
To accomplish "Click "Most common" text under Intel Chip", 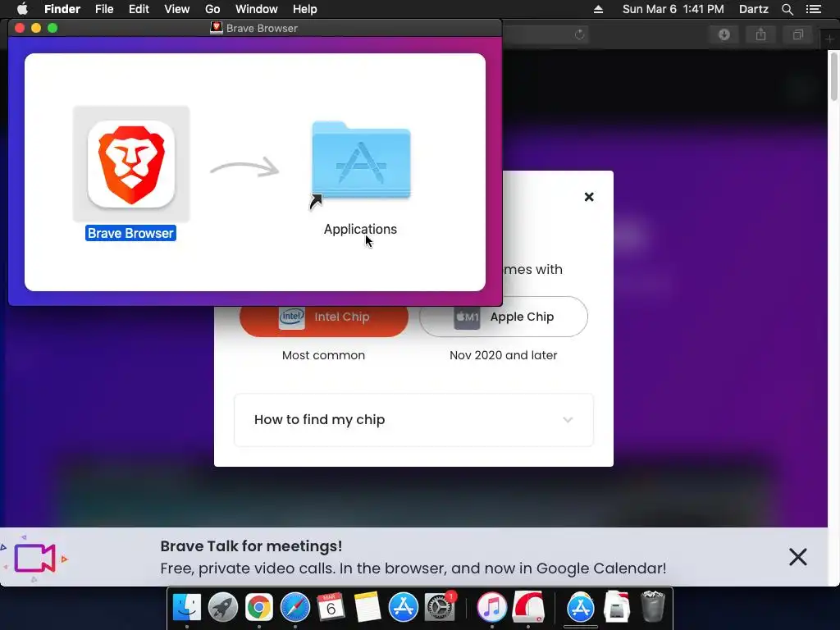I will coord(323,355).
